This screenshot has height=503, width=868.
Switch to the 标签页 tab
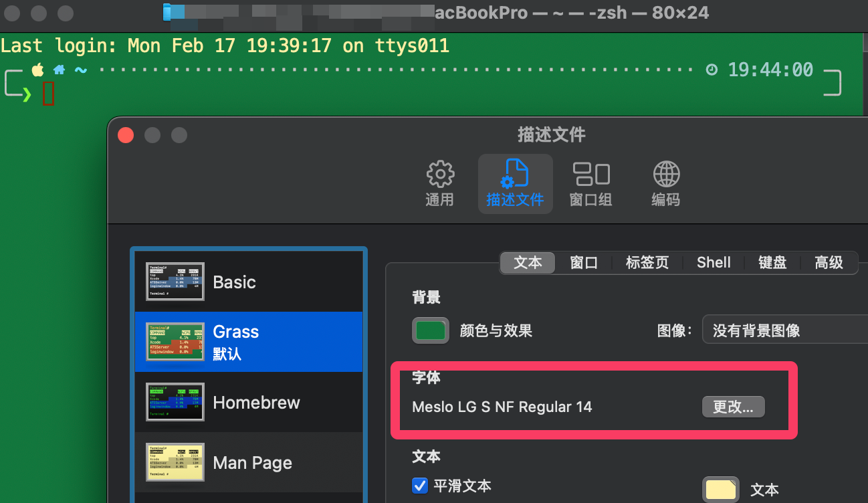tap(647, 263)
